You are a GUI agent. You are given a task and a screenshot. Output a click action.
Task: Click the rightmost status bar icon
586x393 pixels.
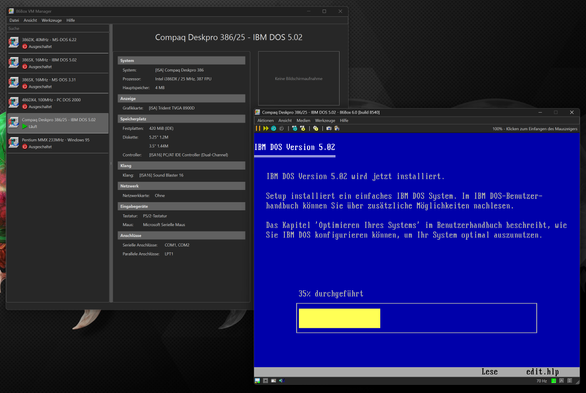(570, 381)
